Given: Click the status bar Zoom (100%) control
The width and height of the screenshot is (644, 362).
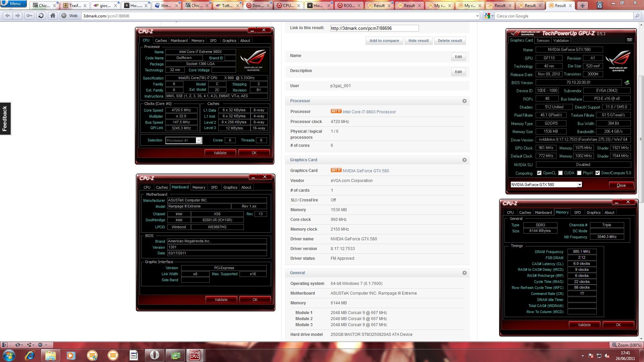Looking at the screenshot, I should [626, 345].
